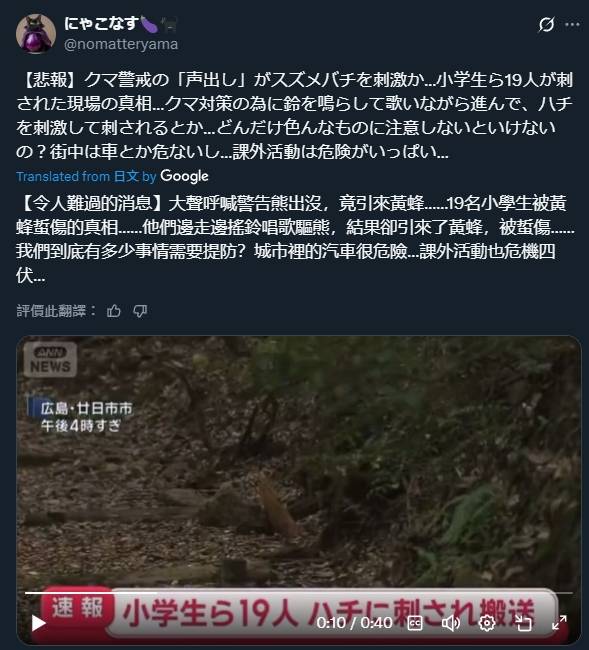This screenshot has width=589, height=650.
Task: Open video settings gear menu
Action: click(x=487, y=623)
